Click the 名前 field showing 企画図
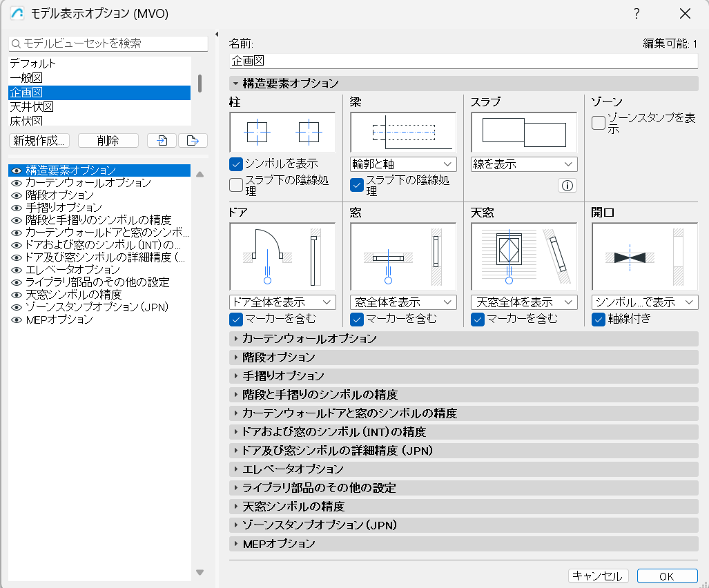The width and height of the screenshot is (709, 588). [x=463, y=61]
